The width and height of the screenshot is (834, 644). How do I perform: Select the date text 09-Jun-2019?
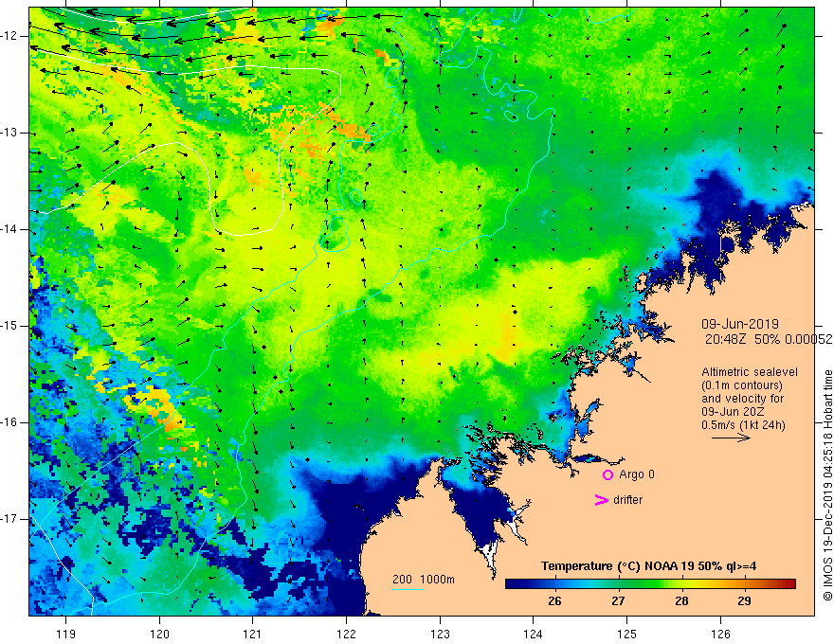(740, 324)
